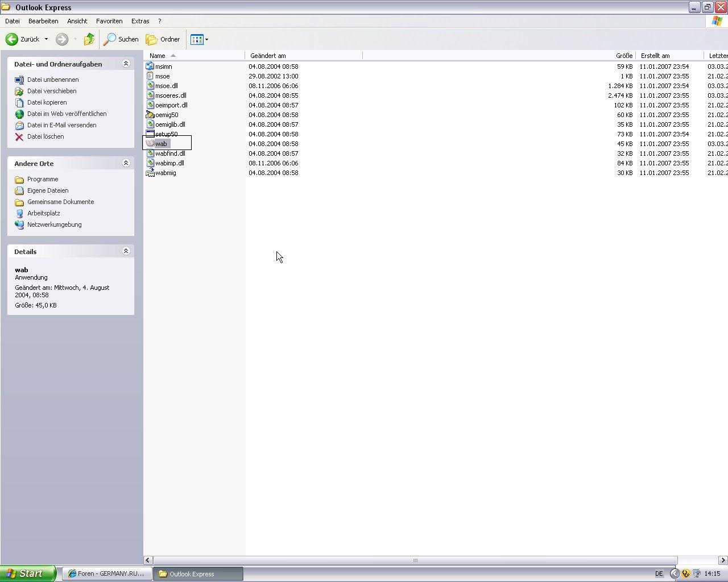Viewport: 728px width, 582px height.
Task: Open the Bearbeiten menu
Action: 43,21
